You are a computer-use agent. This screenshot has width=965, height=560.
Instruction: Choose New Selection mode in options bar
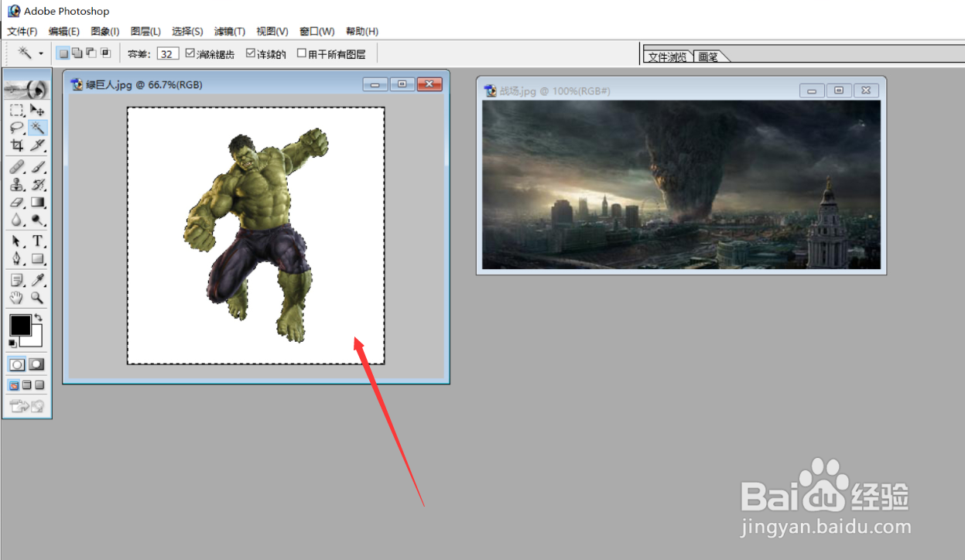63,53
